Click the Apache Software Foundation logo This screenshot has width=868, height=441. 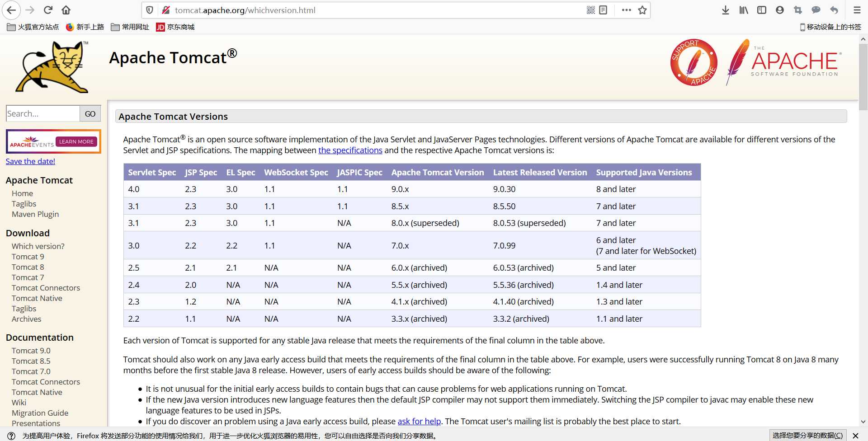coord(784,62)
